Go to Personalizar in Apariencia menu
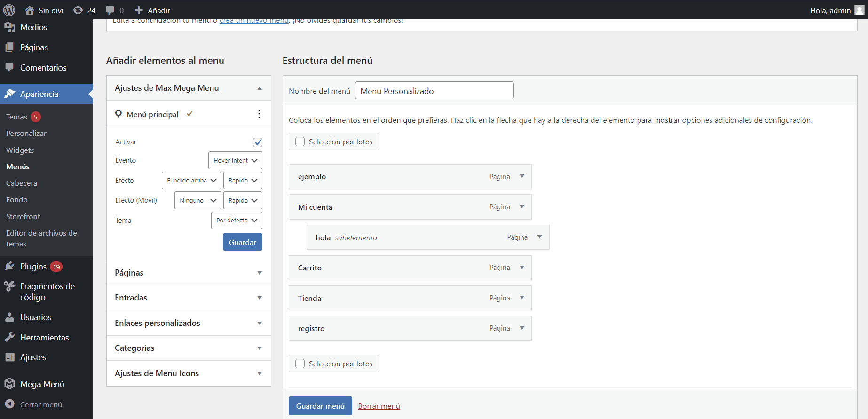The width and height of the screenshot is (868, 419). tap(26, 134)
